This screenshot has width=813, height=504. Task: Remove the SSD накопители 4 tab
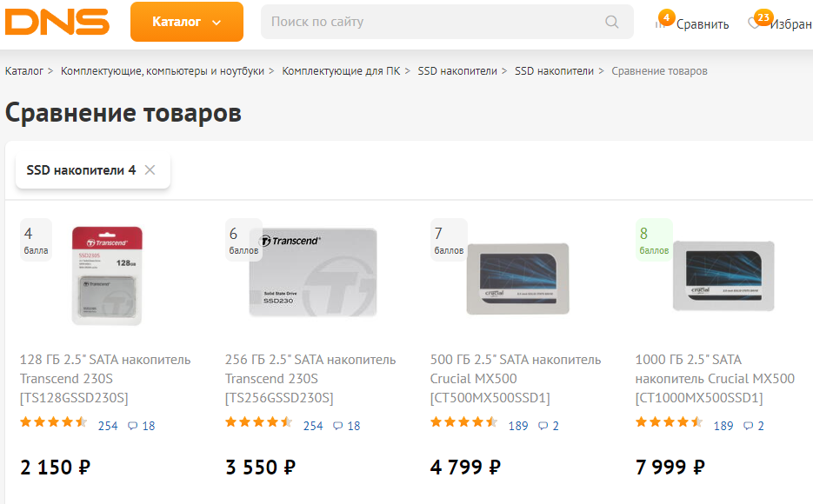(150, 170)
